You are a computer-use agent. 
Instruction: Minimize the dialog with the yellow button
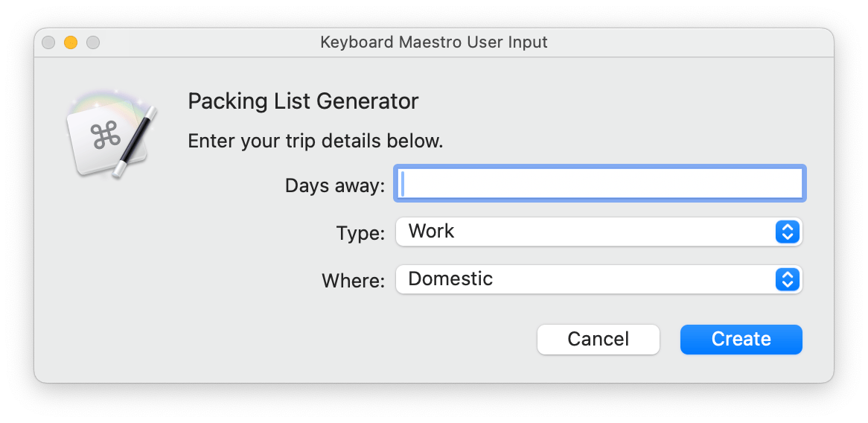tap(71, 42)
